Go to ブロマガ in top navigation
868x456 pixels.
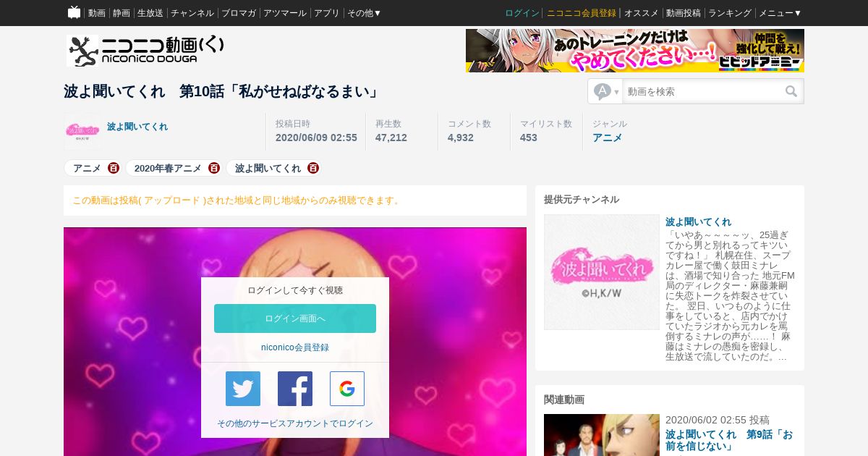click(x=238, y=13)
